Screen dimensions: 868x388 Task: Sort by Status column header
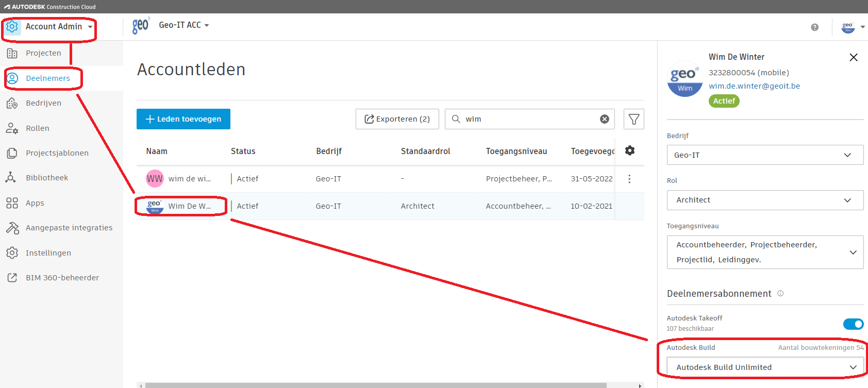tap(243, 151)
